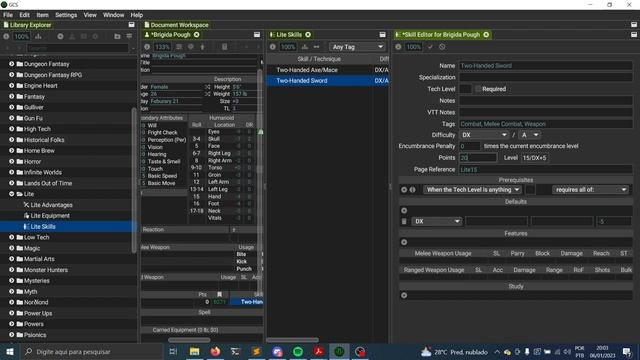The width and height of the screenshot is (640, 360).
Task: Open File Explorer from the taskbar
Action: [194, 351]
